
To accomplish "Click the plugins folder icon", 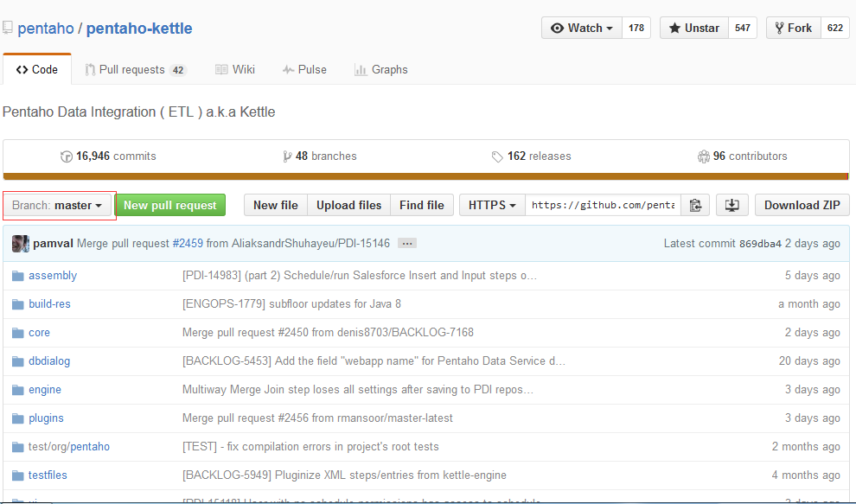I will [x=18, y=418].
